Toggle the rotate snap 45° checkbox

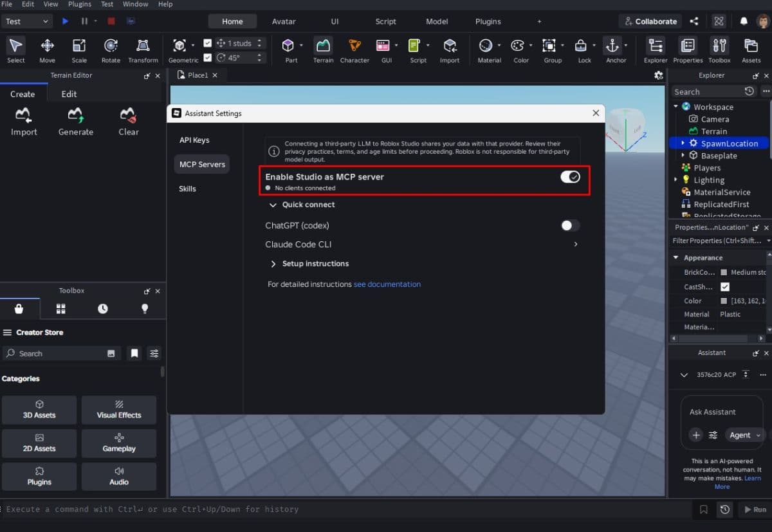pyautogui.click(x=207, y=57)
